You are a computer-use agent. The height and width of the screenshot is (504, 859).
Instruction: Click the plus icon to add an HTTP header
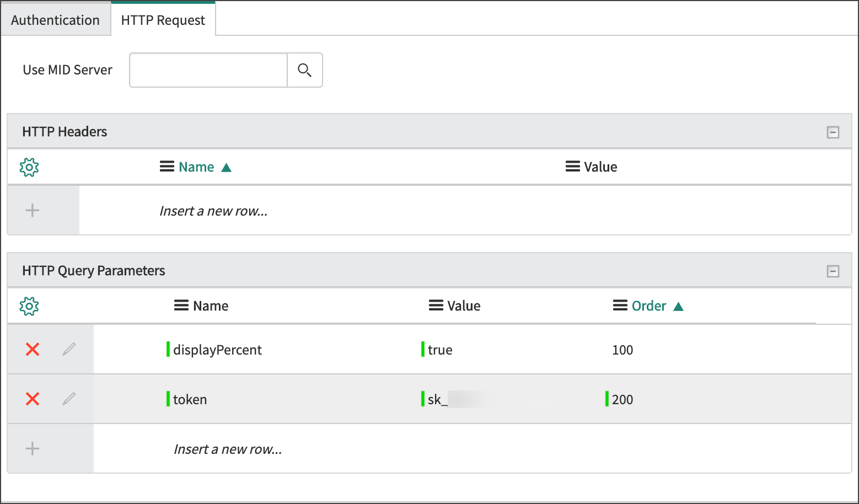[x=32, y=210]
